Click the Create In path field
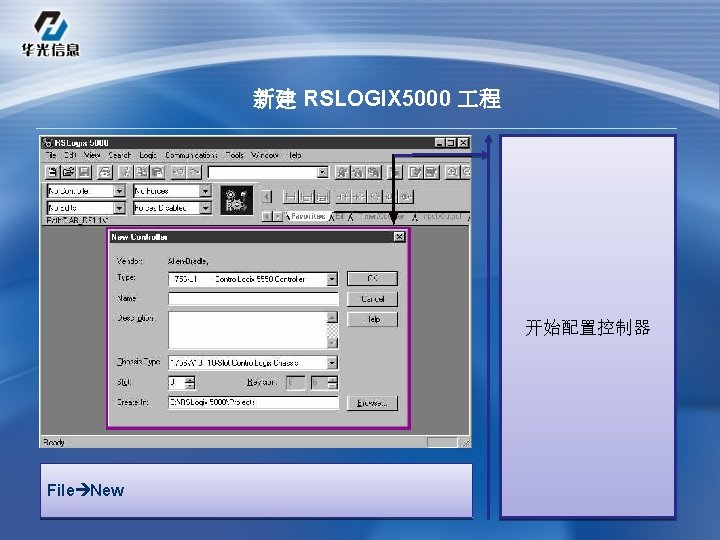Image resolution: width=720 pixels, height=540 pixels. pos(253,403)
